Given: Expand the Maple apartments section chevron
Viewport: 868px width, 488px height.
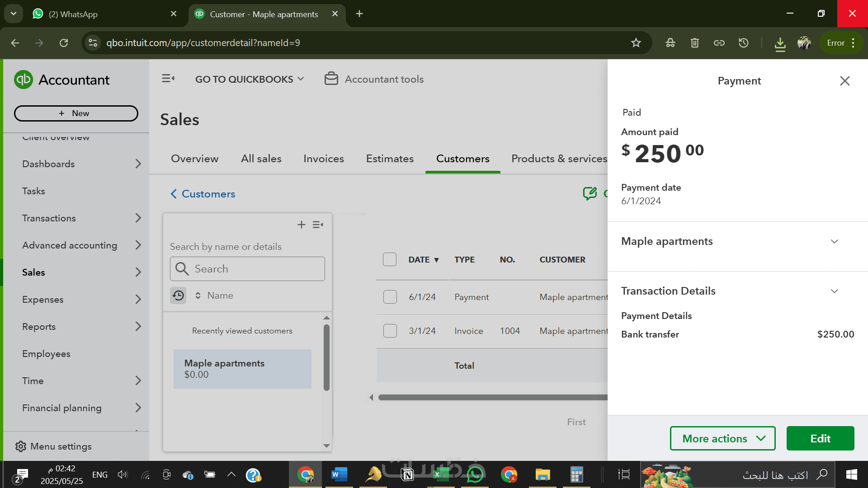Looking at the screenshot, I should click(834, 241).
